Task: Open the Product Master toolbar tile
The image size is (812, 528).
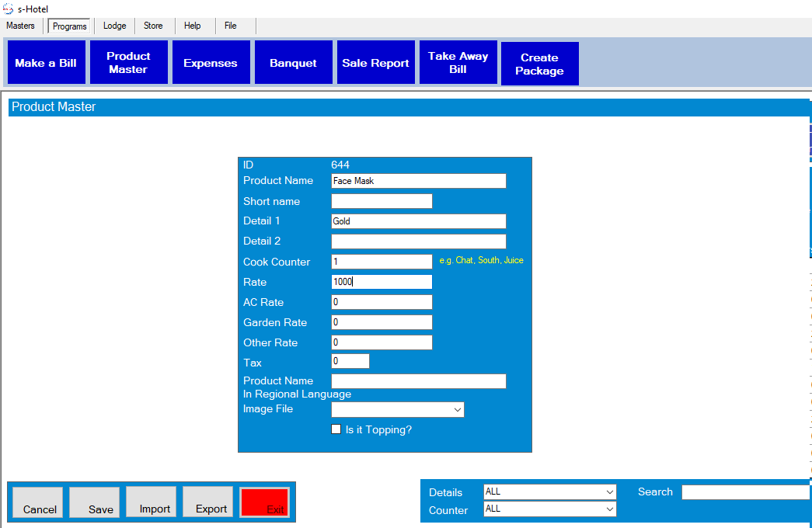Action: point(128,63)
